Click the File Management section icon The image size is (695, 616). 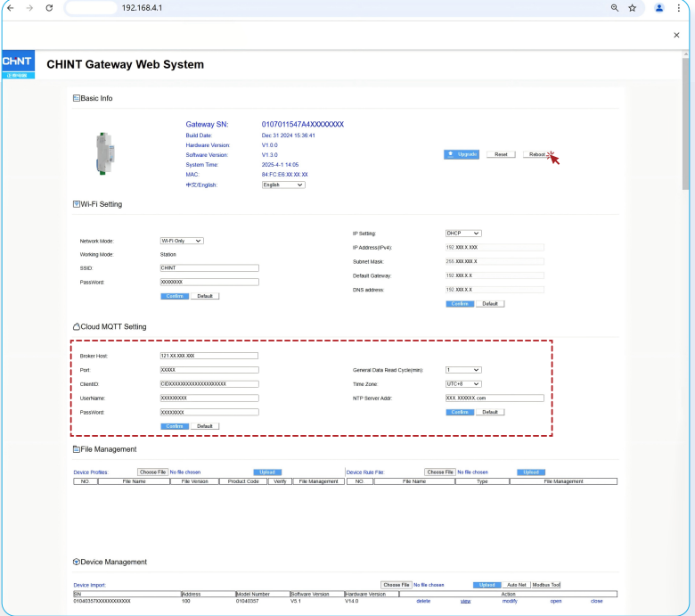pos(77,449)
